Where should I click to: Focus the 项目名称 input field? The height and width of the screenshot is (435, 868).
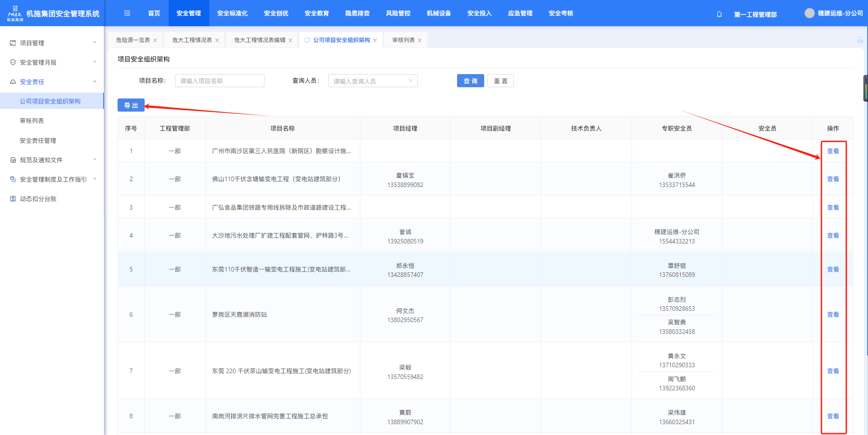[219, 81]
